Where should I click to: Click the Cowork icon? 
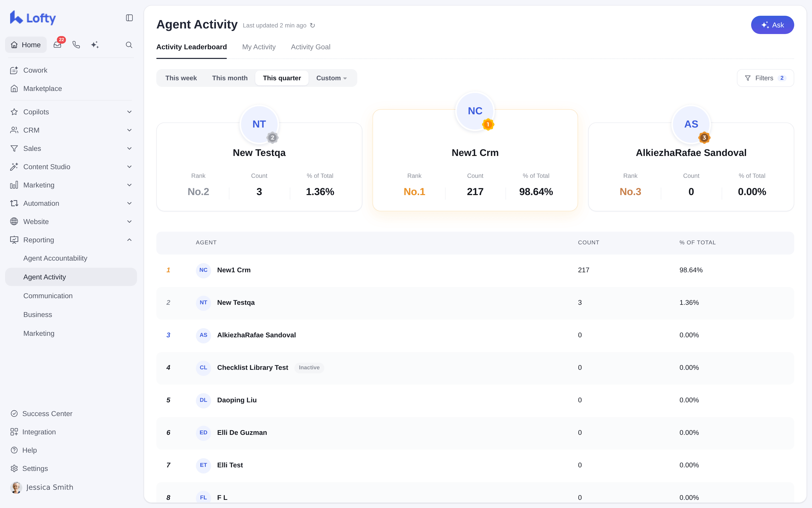[x=14, y=70]
